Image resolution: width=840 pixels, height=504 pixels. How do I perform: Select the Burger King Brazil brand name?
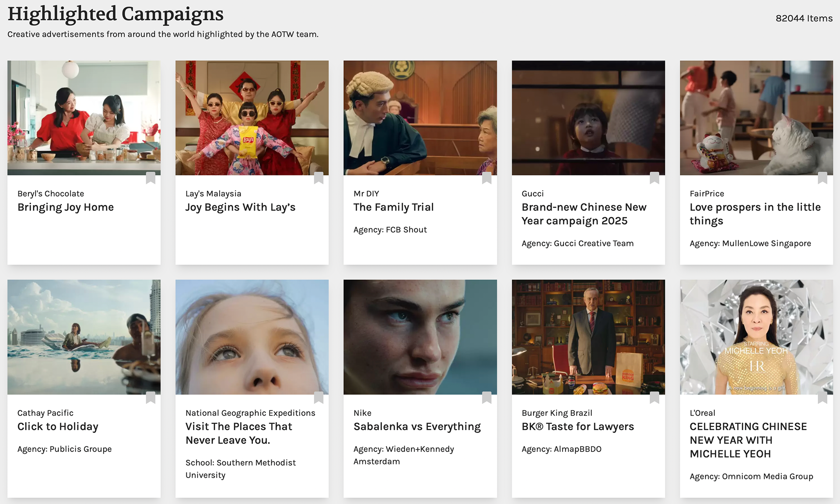coord(557,413)
